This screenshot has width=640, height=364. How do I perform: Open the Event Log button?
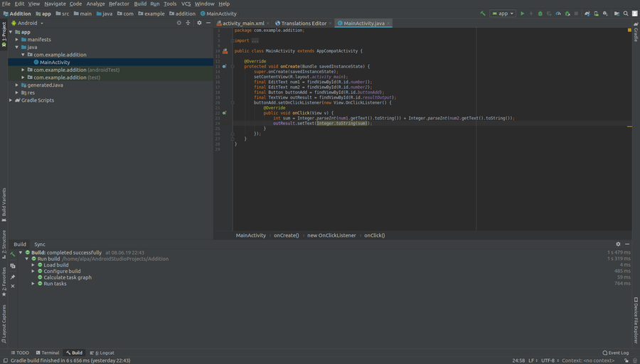[x=615, y=353]
